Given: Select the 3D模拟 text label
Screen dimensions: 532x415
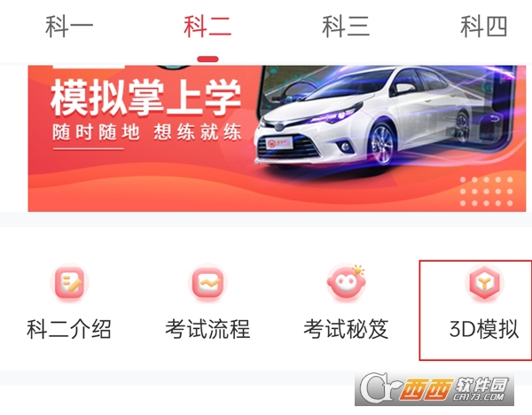Looking at the screenshot, I should [x=484, y=329].
